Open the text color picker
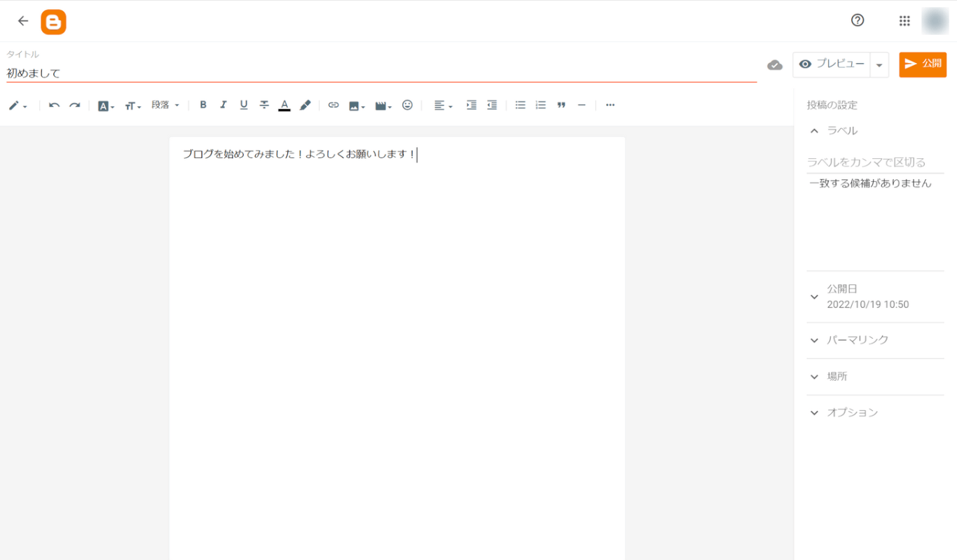 (284, 105)
